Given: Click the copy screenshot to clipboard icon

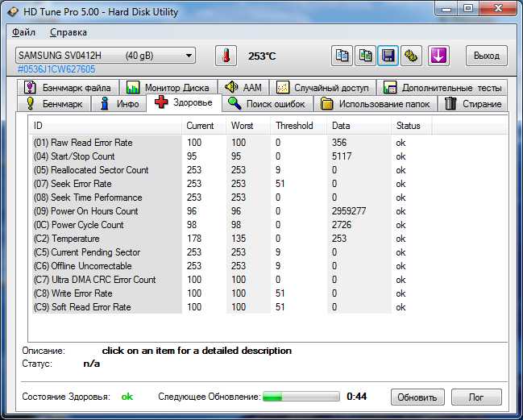Looking at the screenshot, I should click(x=365, y=56).
